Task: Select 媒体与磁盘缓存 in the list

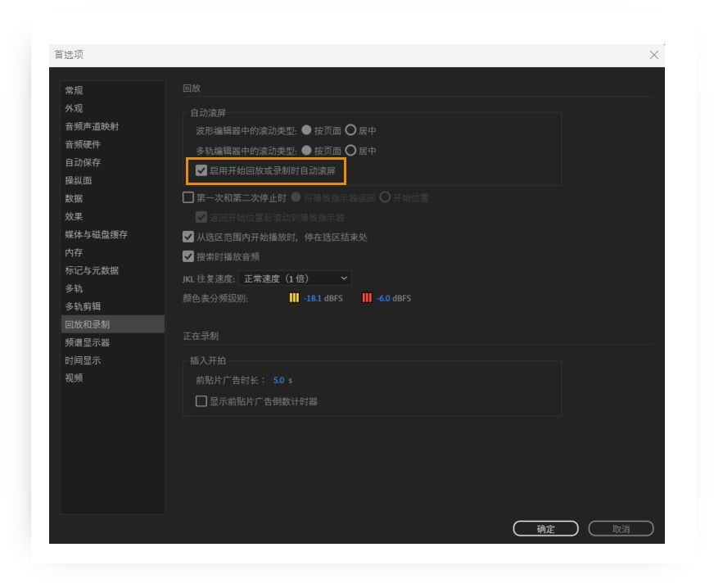Action: coord(112,234)
